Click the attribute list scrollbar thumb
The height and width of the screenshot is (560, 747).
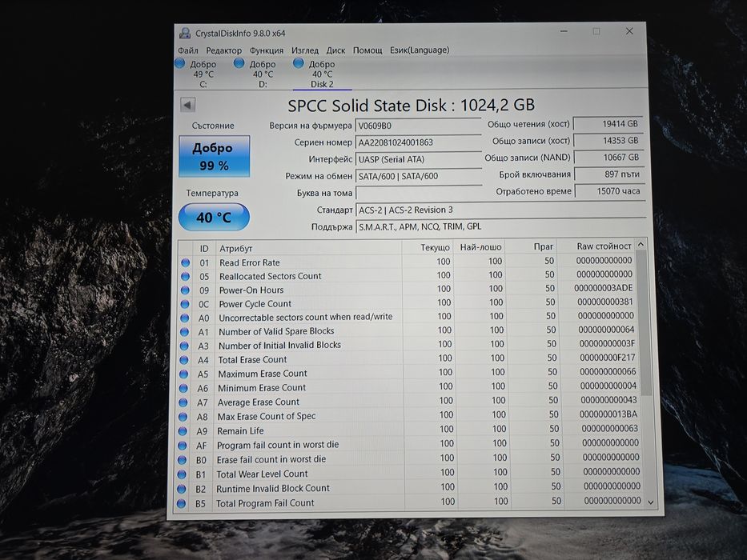point(644,323)
